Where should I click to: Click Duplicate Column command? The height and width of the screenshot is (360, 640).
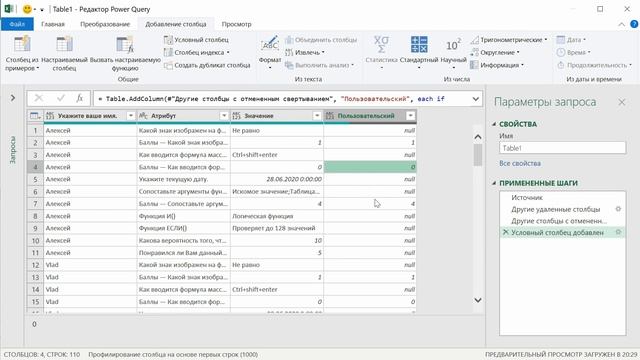click(207, 65)
